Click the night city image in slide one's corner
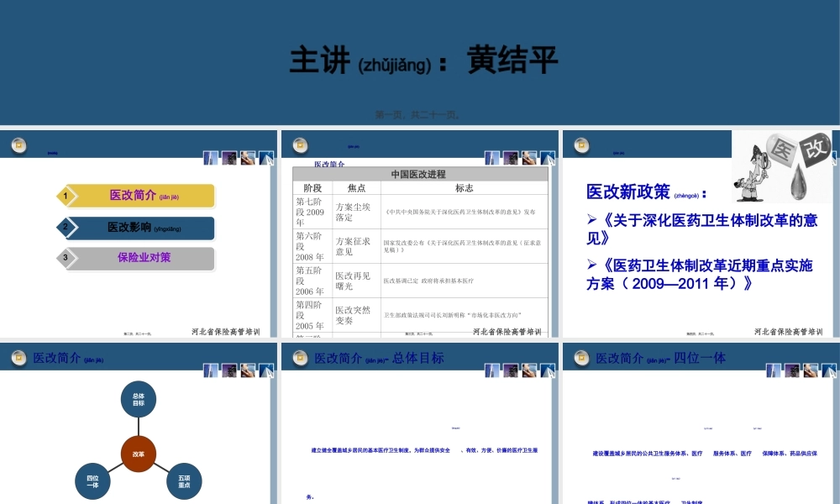The image size is (840, 504). (228, 158)
